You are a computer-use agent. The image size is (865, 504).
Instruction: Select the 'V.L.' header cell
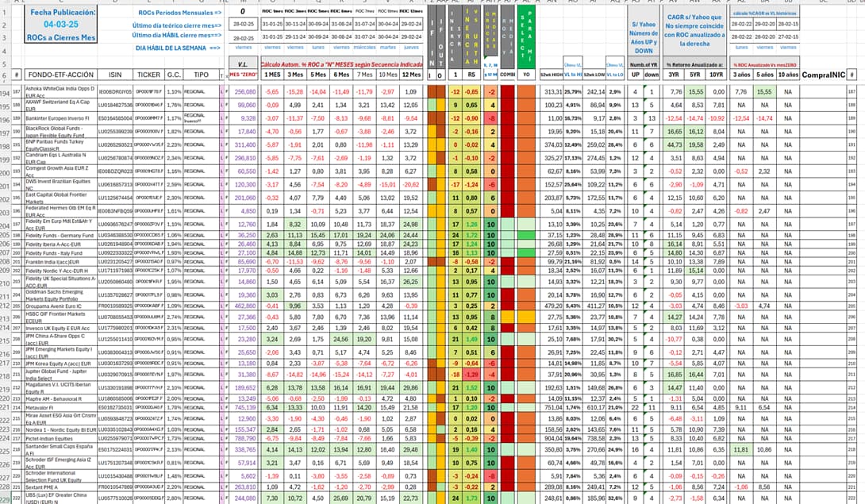pyautogui.click(x=243, y=64)
